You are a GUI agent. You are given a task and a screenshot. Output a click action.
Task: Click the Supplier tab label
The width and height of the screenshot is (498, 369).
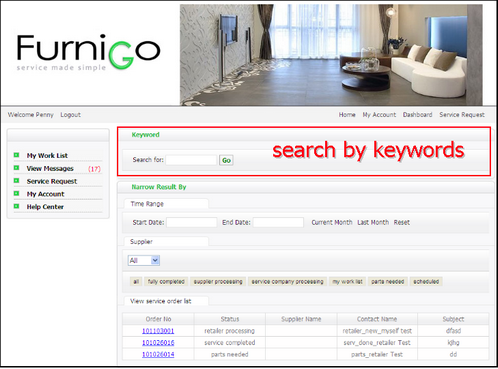166,242
